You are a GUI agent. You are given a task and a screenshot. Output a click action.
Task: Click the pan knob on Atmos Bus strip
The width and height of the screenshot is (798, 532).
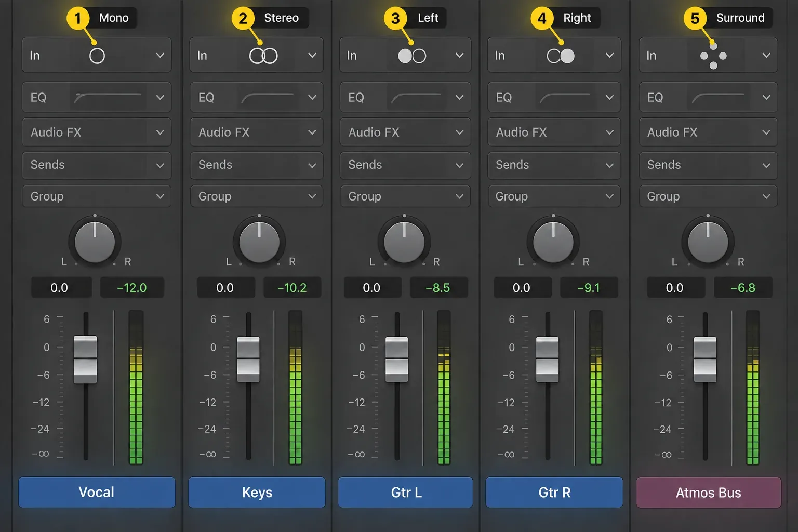708,242
